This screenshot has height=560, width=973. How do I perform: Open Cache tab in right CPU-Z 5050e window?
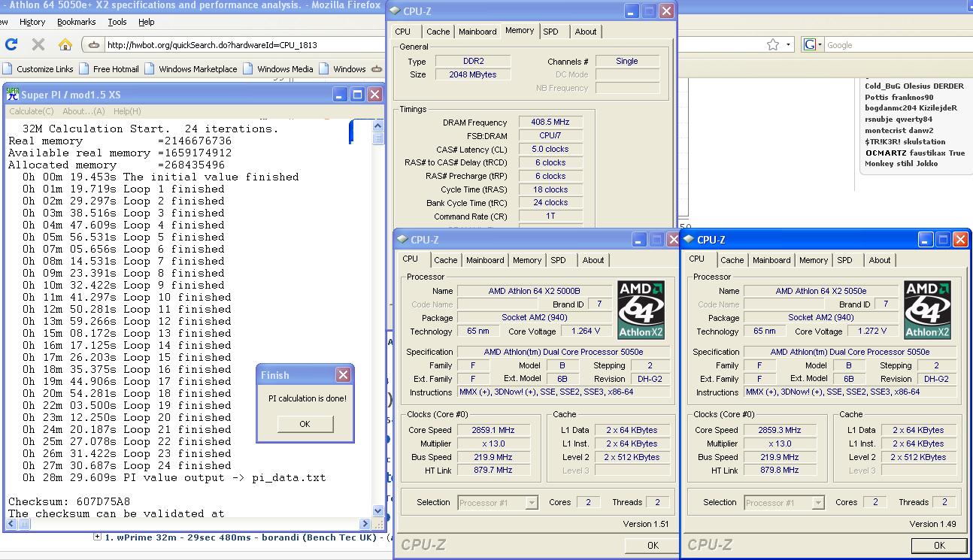[x=732, y=260]
